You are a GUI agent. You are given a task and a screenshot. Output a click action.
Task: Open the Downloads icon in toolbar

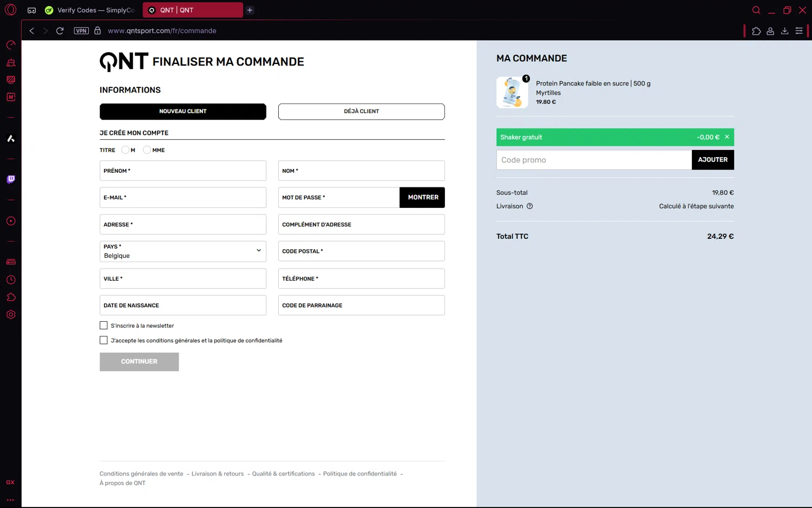pos(784,31)
